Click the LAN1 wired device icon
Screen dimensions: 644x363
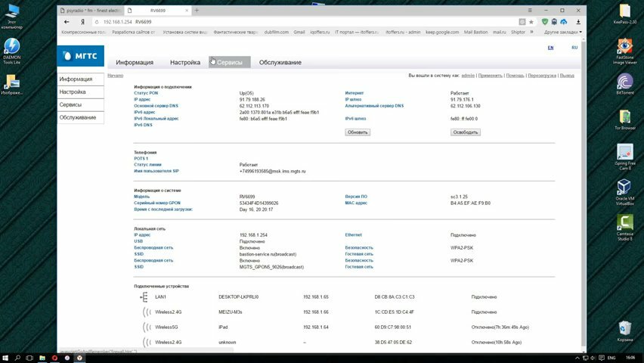(x=144, y=296)
